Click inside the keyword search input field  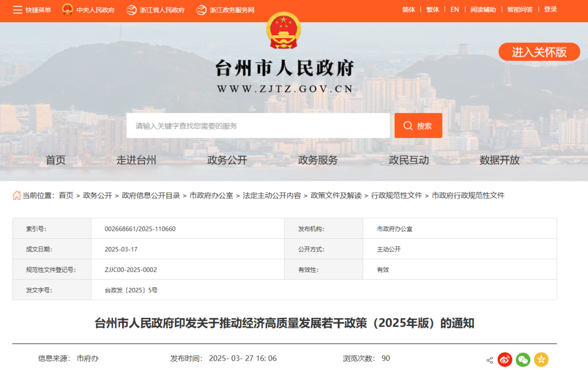[x=256, y=125]
